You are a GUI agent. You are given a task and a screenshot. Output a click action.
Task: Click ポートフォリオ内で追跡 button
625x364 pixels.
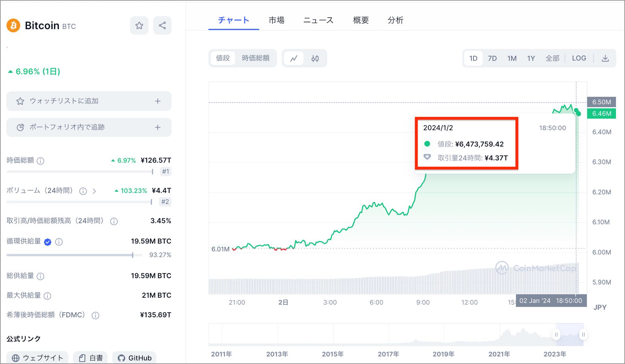[x=89, y=127]
